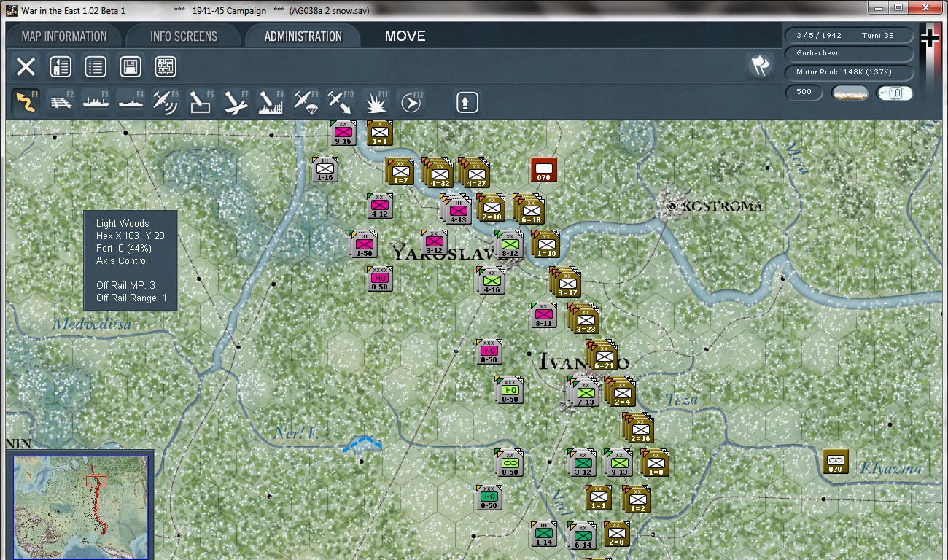948x560 pixels.
Task: Select the Soviet 3=17 unit stack
Action: (567, 283)
